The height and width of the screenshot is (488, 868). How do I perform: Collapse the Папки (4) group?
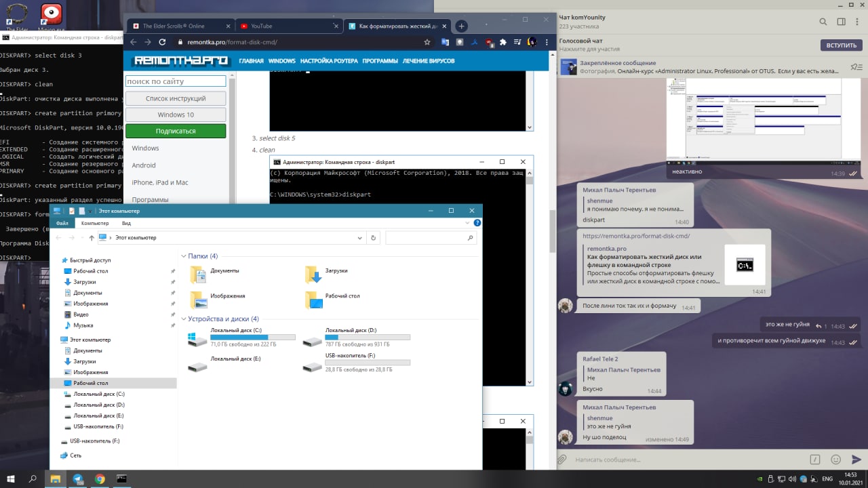[x=184, y=256]
